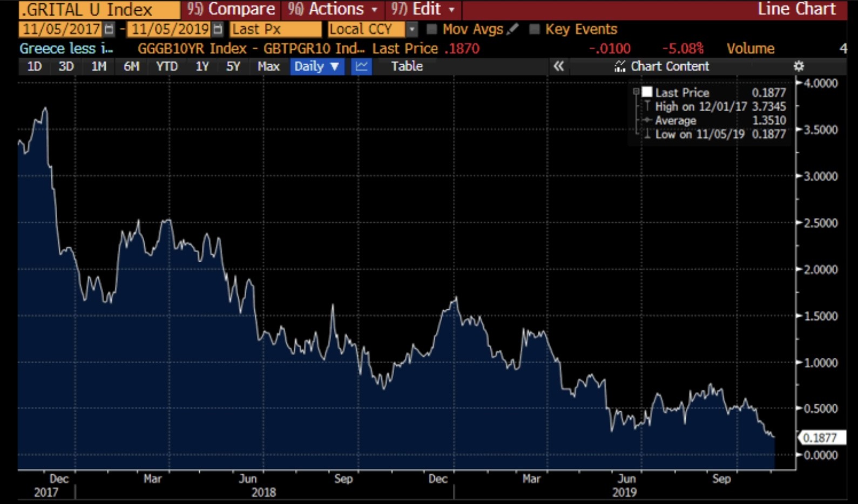Select the YTD time range

[166, 66]
